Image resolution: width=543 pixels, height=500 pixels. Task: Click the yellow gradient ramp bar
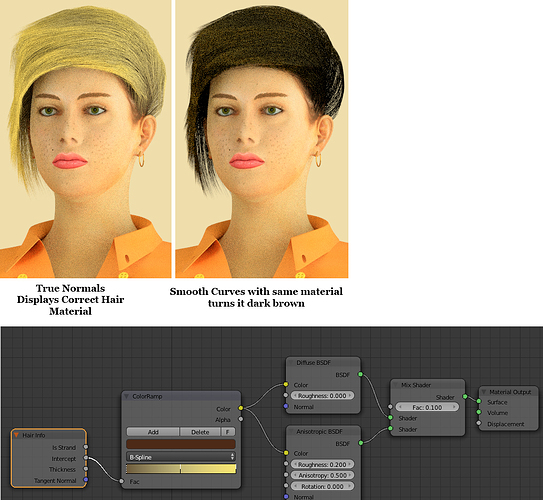click(x=181, y=469)
